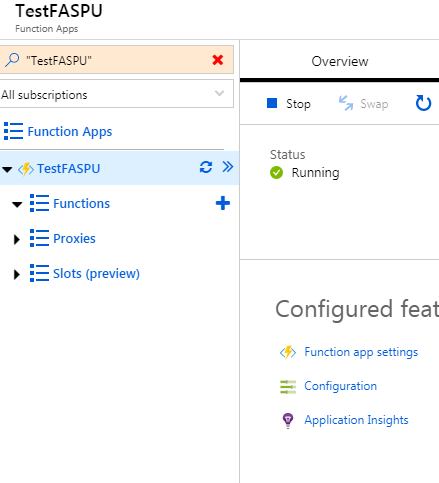Expand the Slots (preview) node
439x483 pixels.
tap(16, 274)
